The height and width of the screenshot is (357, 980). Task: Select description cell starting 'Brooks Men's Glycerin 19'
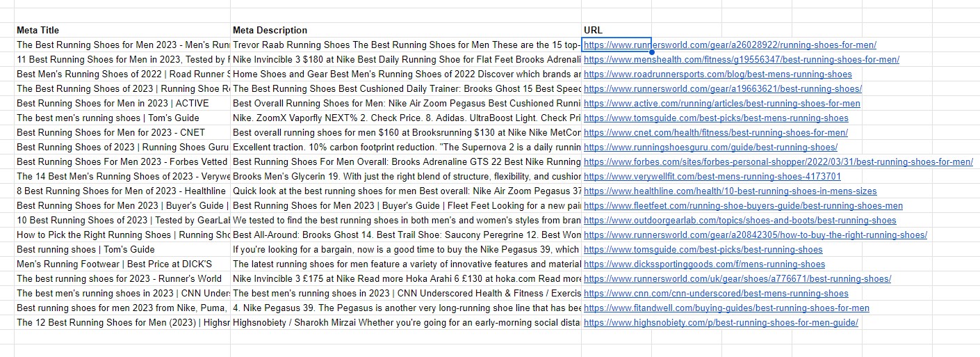pyautogui.click(x=406, y=177)
